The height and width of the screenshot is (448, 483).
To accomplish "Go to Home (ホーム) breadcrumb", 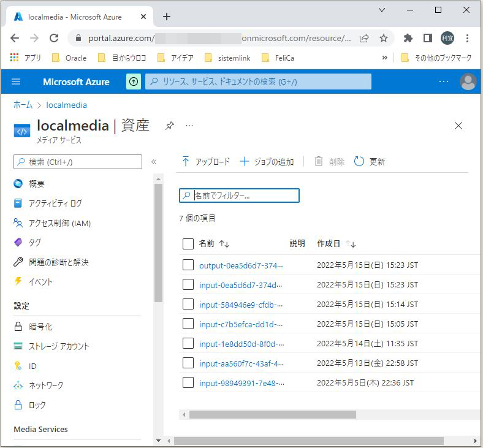I will [x=23, y=105].
